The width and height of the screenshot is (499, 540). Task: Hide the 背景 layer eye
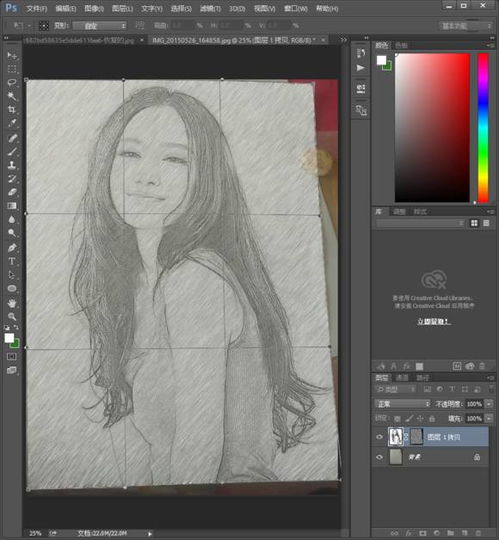pos(380,457)
